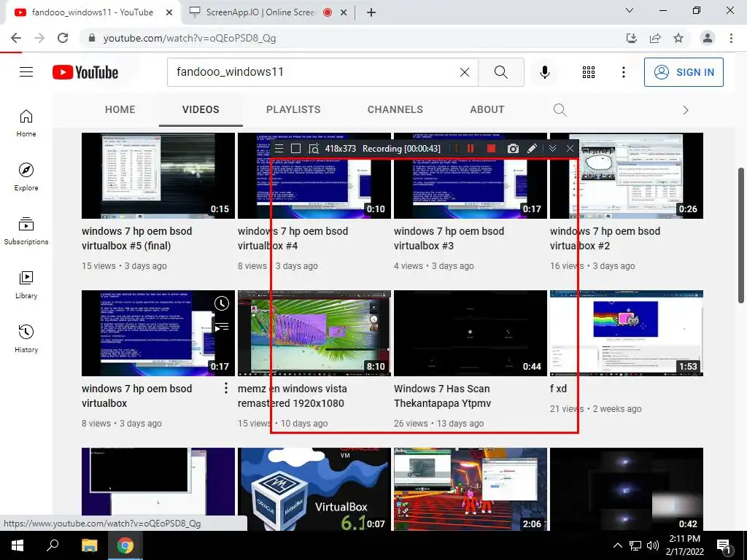
Task: Open action menu for 'windows 7 hp oem bsod virtualbox'
Action: point(226,388)
